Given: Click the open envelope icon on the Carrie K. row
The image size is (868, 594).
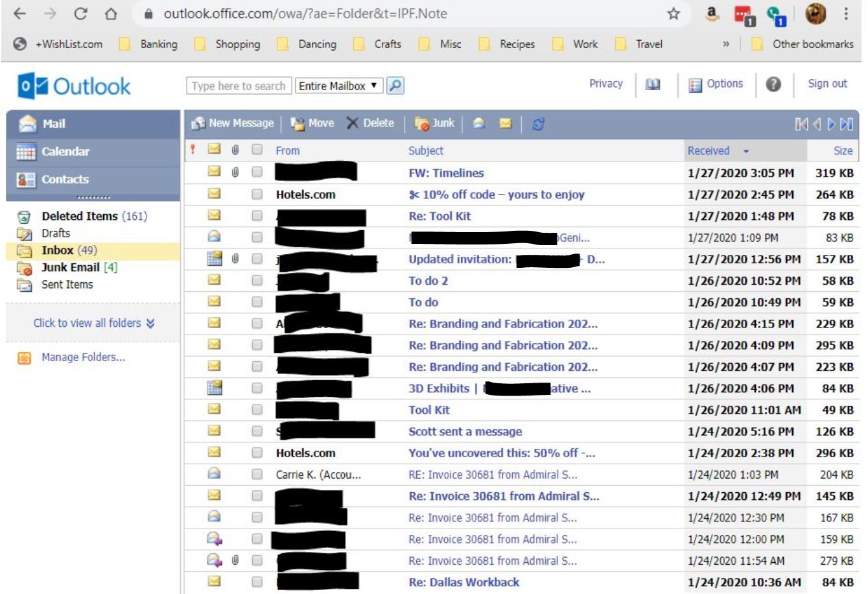Looking at the screenshot, I should tap(214, 474).
